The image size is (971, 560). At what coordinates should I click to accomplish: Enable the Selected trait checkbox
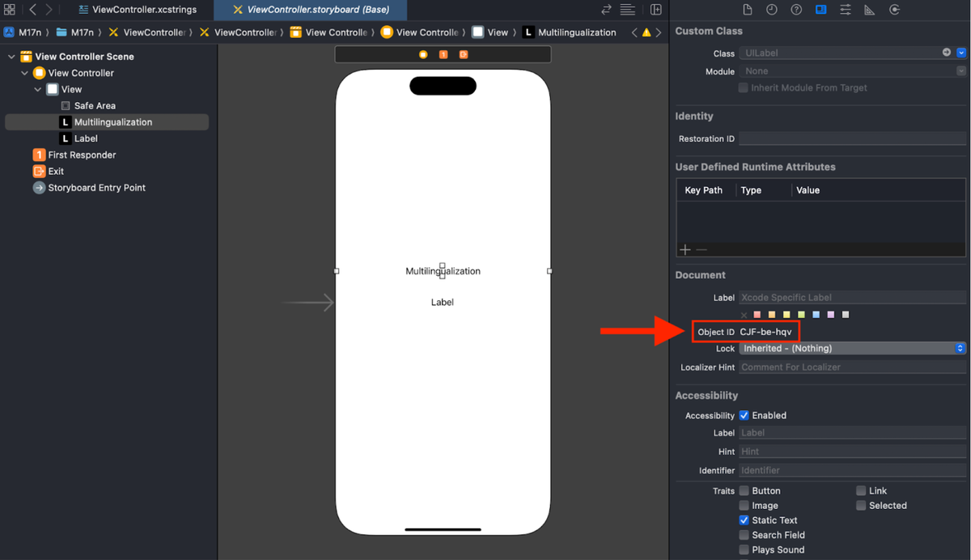tap(861, 505)
